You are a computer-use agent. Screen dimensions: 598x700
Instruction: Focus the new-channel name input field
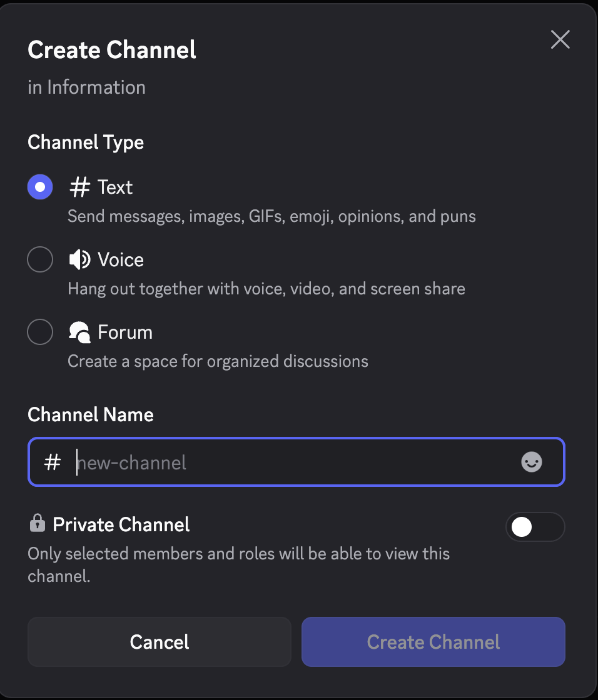(x=250, y=462)
